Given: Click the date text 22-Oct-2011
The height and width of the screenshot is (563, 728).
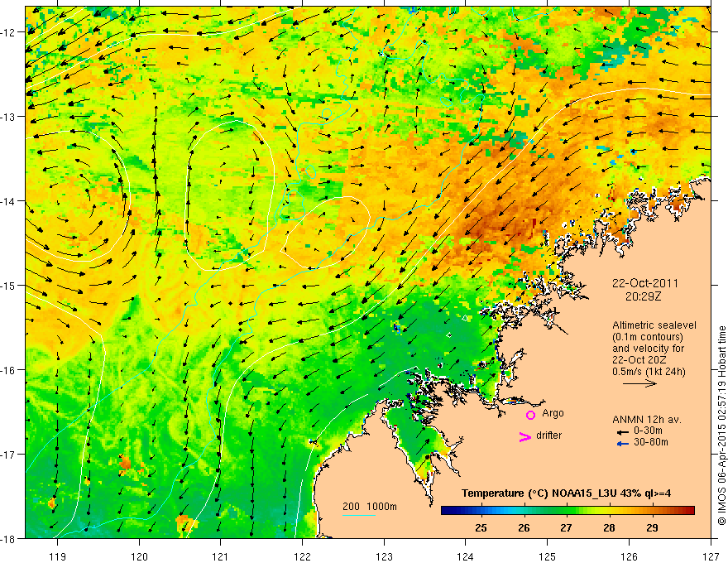Looking at the screenshot, I should pos(645,283).
